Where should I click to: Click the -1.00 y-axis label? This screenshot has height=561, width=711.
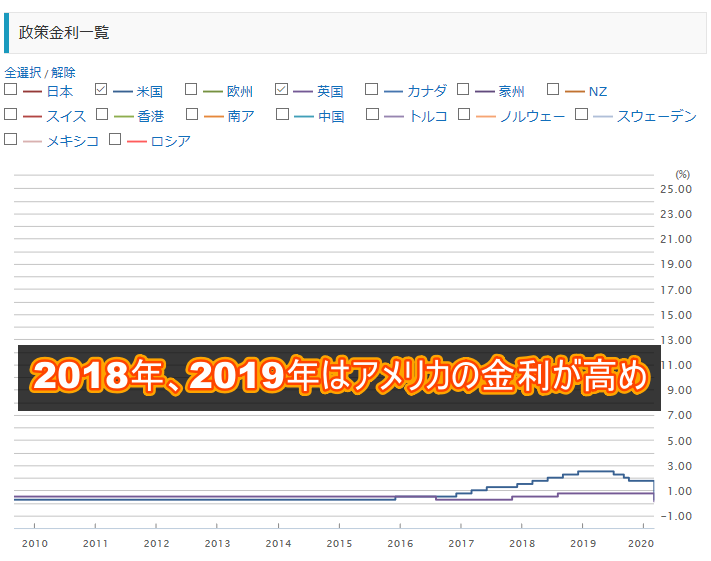pos(676,516)
